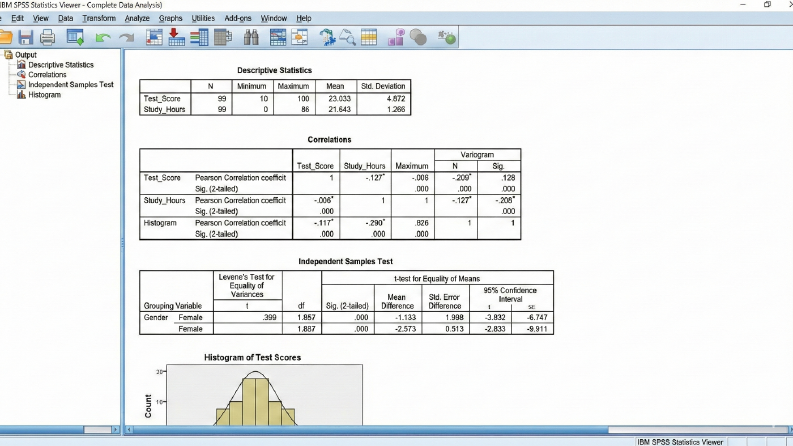Screen dimensions: 793x446
Task: Click the Std. Deviation column header
Action: (x=383, y=86)
